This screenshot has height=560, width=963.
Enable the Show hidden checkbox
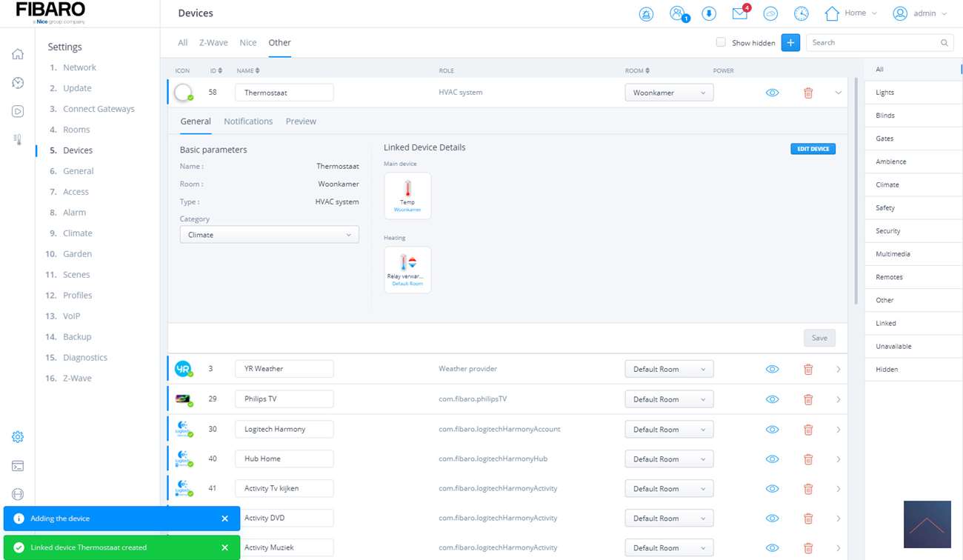tap(721, 42)
